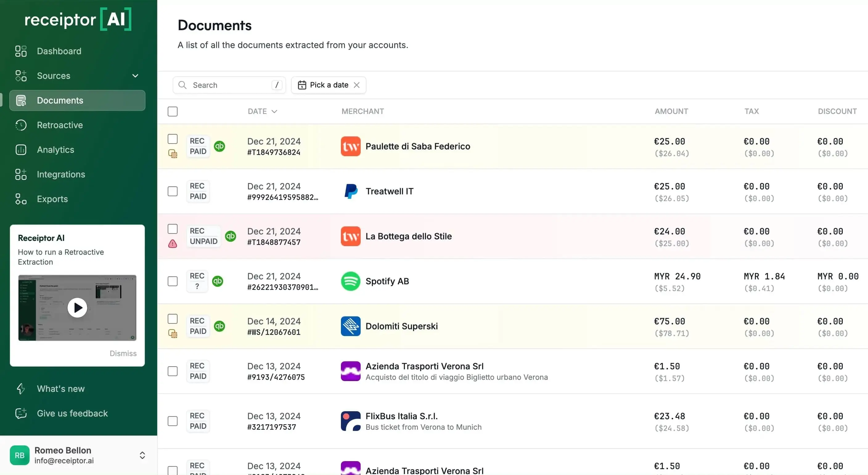868x475 pixels.
Task: Play the Retroactive Extraction tutorial video
Action: coord(77,307)
